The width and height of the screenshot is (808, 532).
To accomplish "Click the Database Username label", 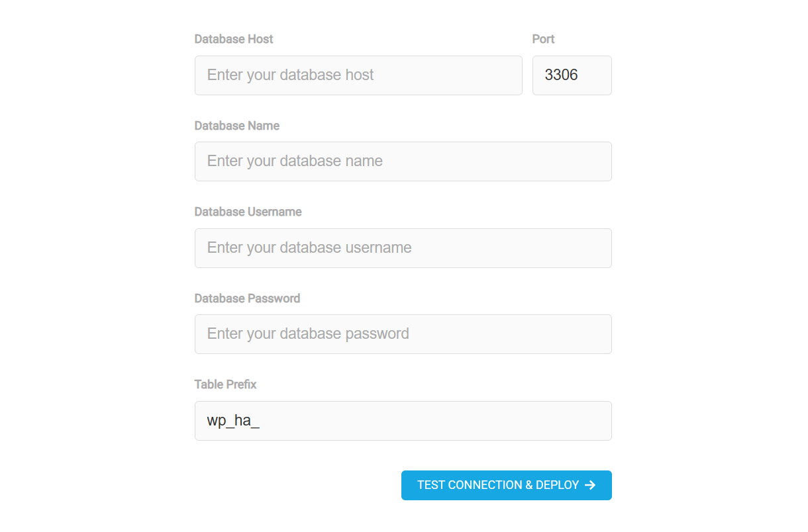I will pyautogui.click(x=248, y=212).
